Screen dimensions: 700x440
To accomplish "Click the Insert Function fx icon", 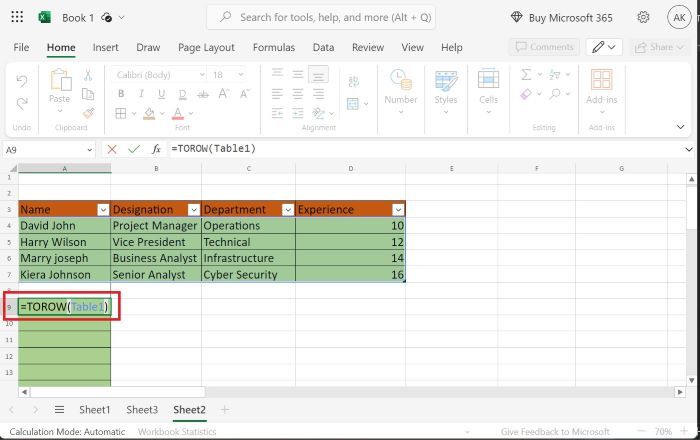I will coord(156,149).
